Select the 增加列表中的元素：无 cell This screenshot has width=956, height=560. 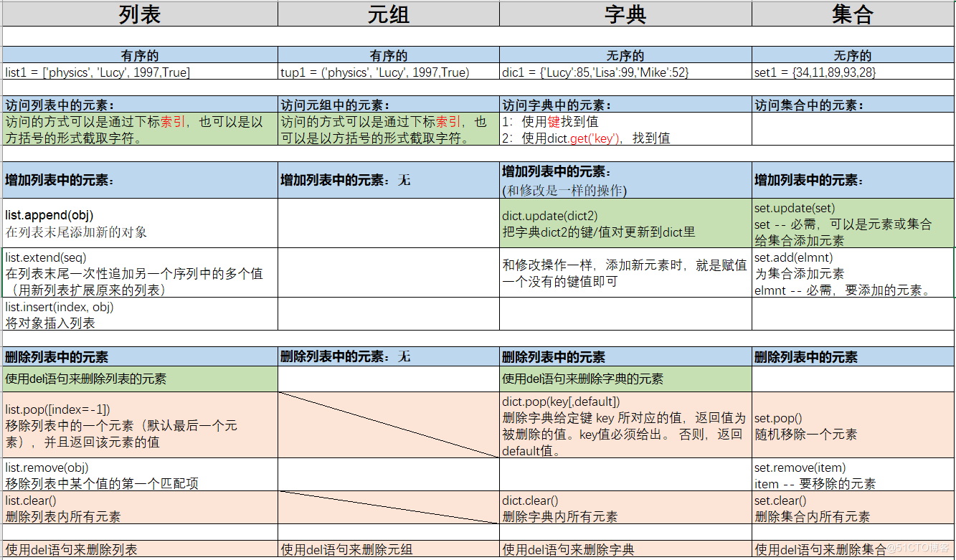tap(389, 180)
